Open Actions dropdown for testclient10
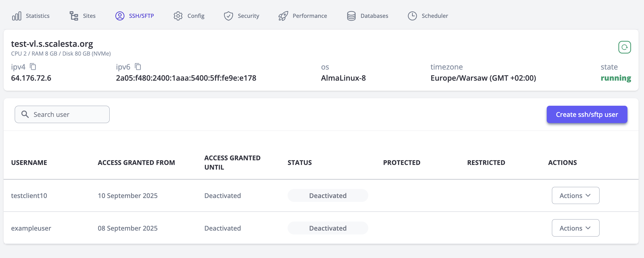The width and height of the screenshot is (644, 258). coord(575,195)
